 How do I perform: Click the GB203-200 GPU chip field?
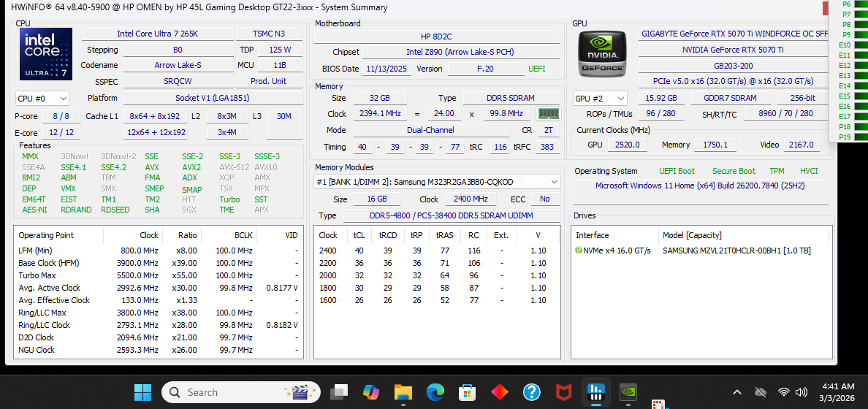[x=734, y=65]
